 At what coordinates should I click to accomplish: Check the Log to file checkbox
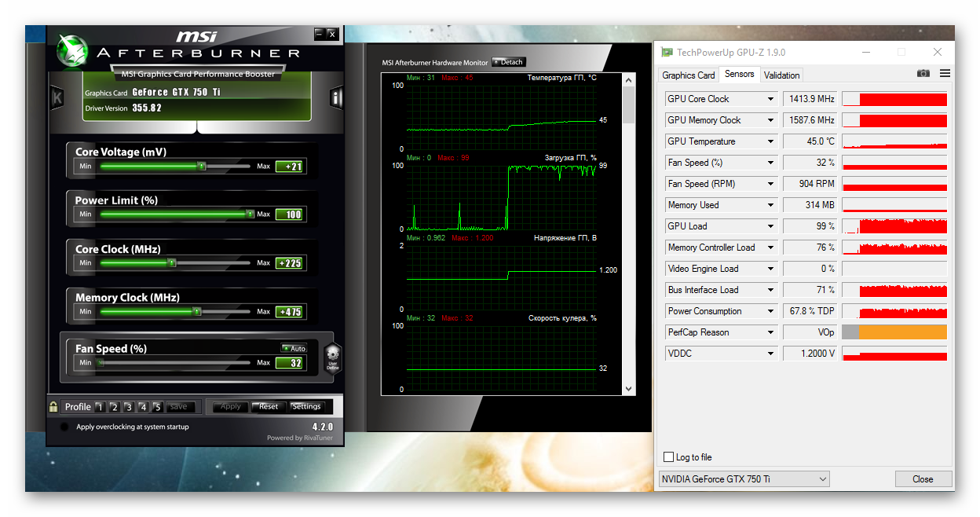click(x=668, y=456)
